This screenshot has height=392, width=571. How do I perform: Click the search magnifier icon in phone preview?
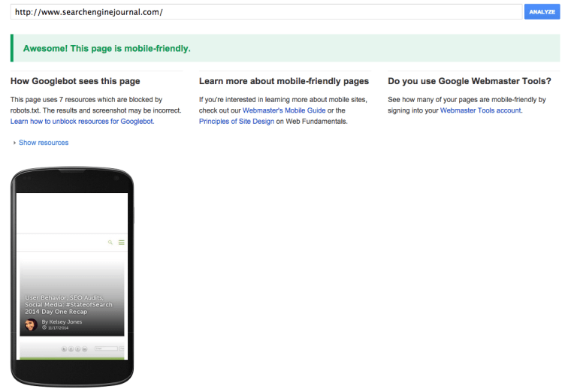(x=110, y=243)
